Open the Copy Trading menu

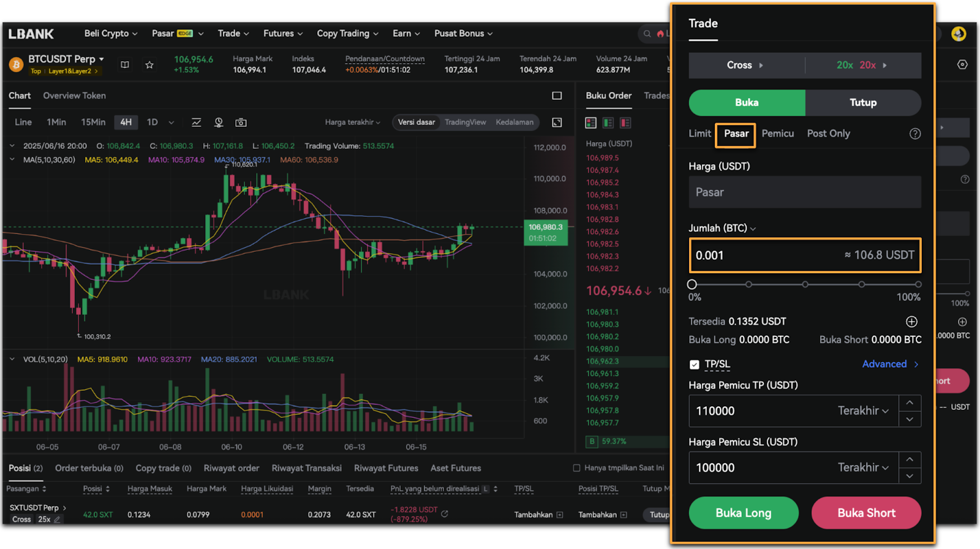[347, 34]
